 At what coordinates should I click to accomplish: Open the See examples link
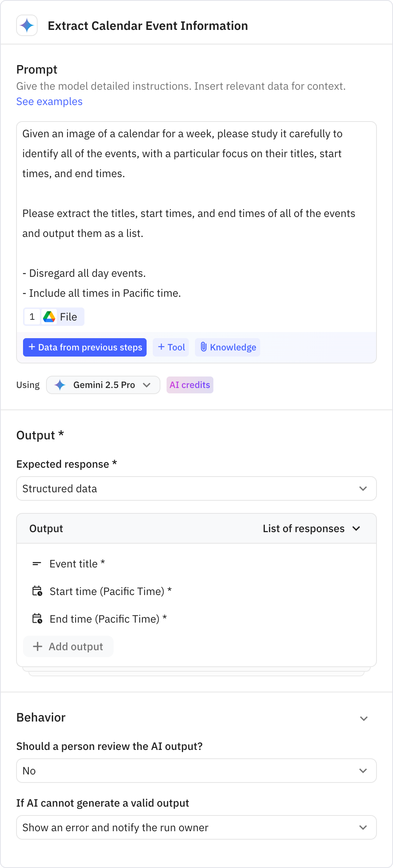click(x=49, y=101)
